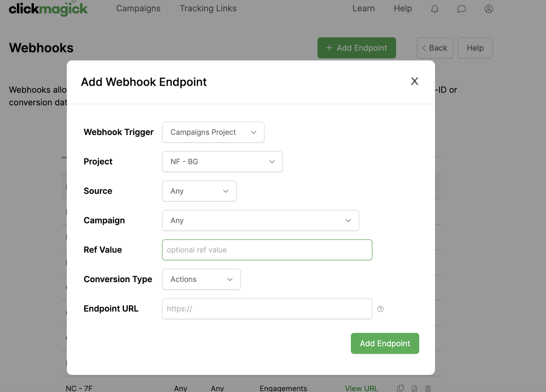Click the Add Endpoint button in page header

pos(357,48)
